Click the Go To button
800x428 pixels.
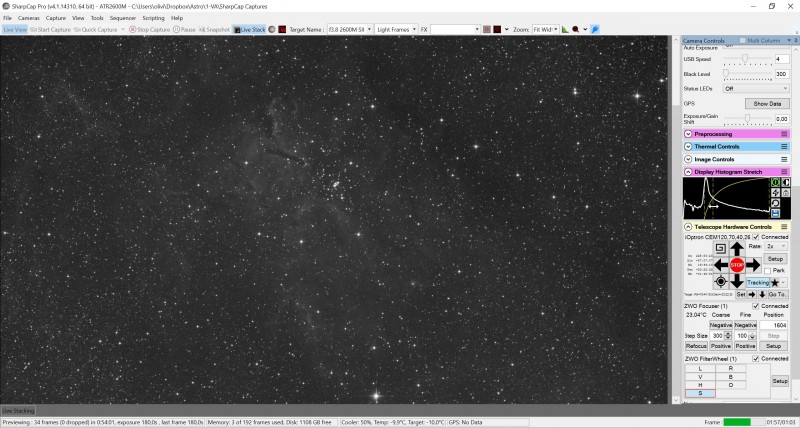point(777,294)
